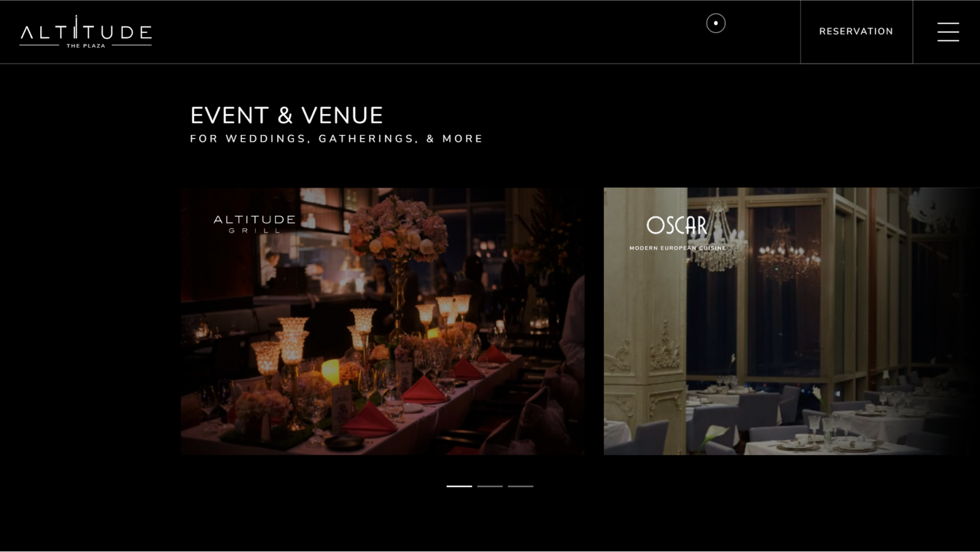980x552 pixels.
Task: Click the Modern European Cuisine caption
Action: coord(678,248)
